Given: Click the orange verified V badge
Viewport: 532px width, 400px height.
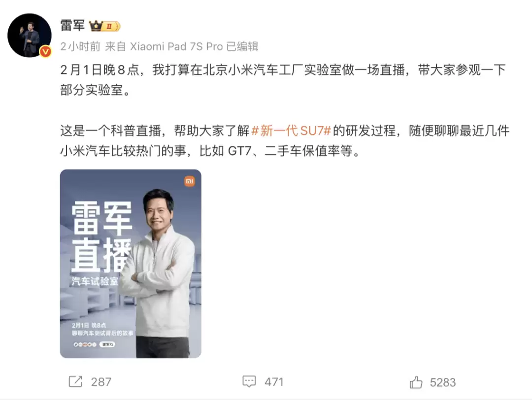Looking at the screenshot, I should (45, 52).
